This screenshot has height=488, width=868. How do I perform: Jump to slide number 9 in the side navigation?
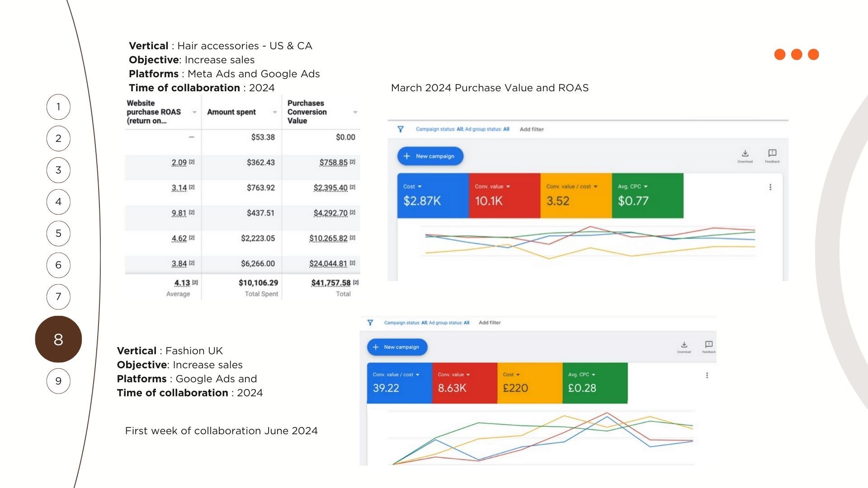(x=58, y=381)
